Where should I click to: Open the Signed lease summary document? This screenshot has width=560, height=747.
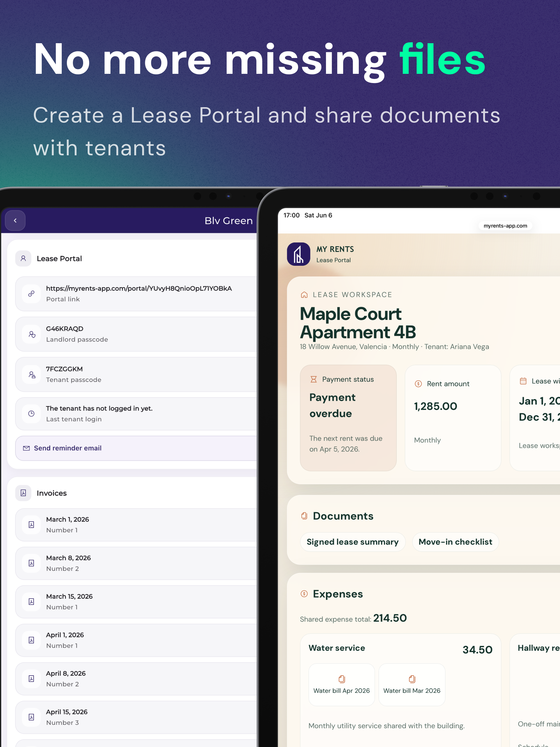tap(353, 542)
